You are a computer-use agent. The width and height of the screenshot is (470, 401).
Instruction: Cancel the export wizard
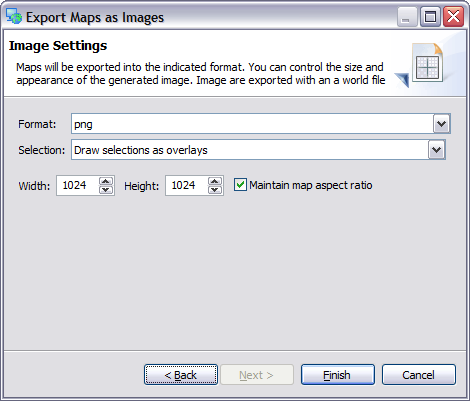click(419, 375)
